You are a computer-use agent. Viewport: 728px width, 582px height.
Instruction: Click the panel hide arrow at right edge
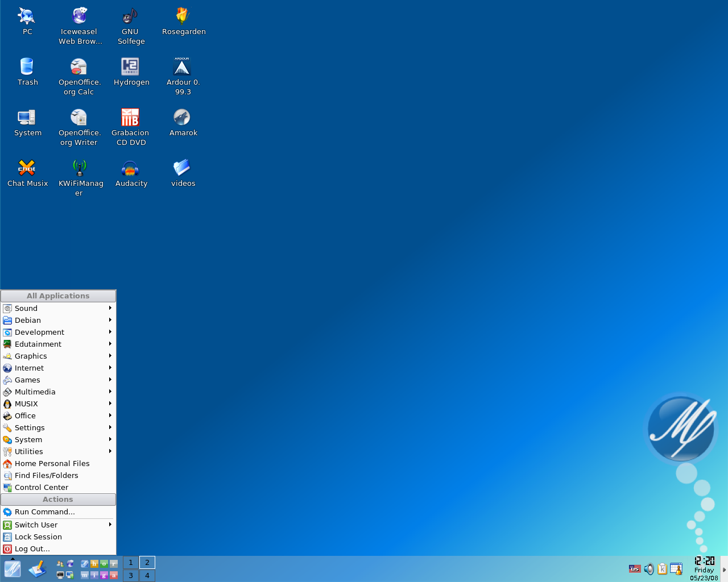click(725, 569)
